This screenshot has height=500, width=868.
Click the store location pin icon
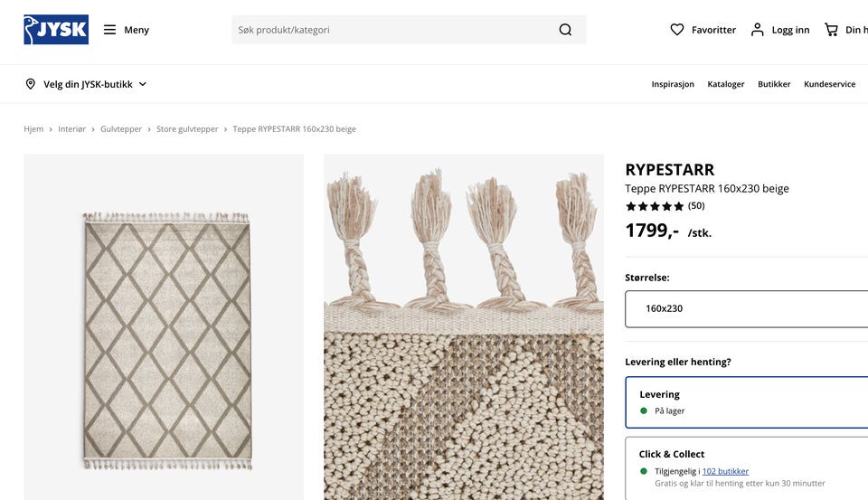(31, 84)
